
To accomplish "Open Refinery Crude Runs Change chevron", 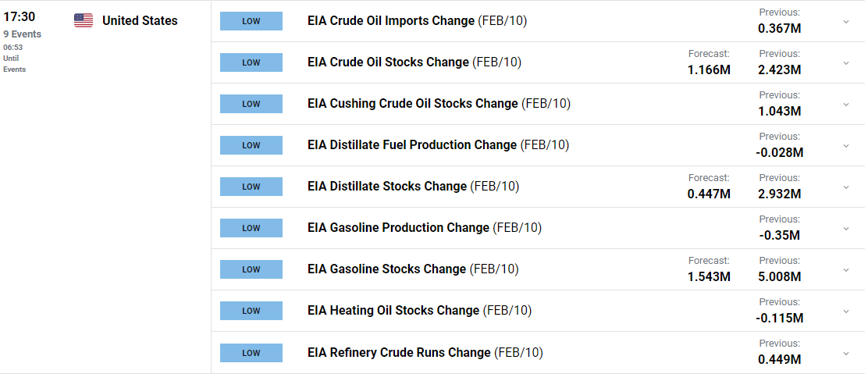I will pyautogui.click(x=846, y=353).
